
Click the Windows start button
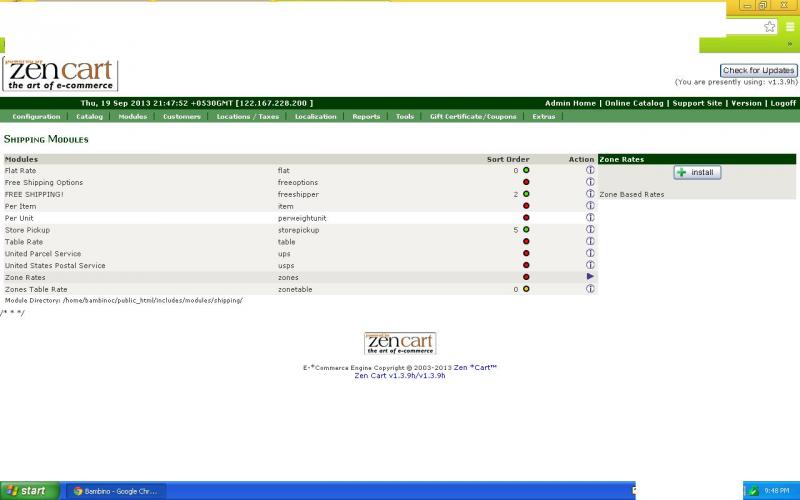pos(30,491)
